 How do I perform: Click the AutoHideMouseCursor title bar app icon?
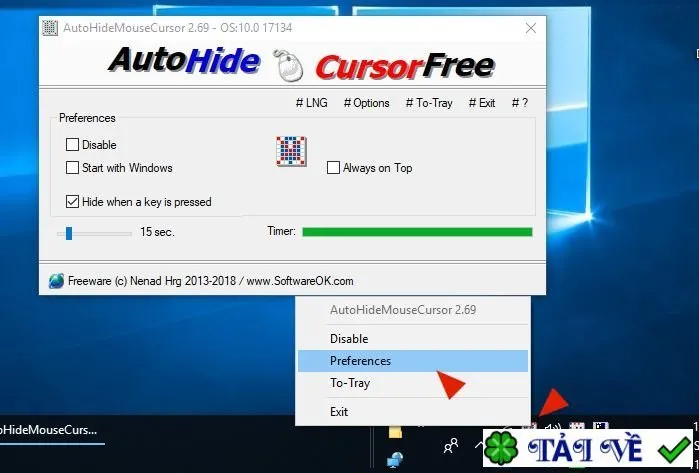[x=50, y=28]
